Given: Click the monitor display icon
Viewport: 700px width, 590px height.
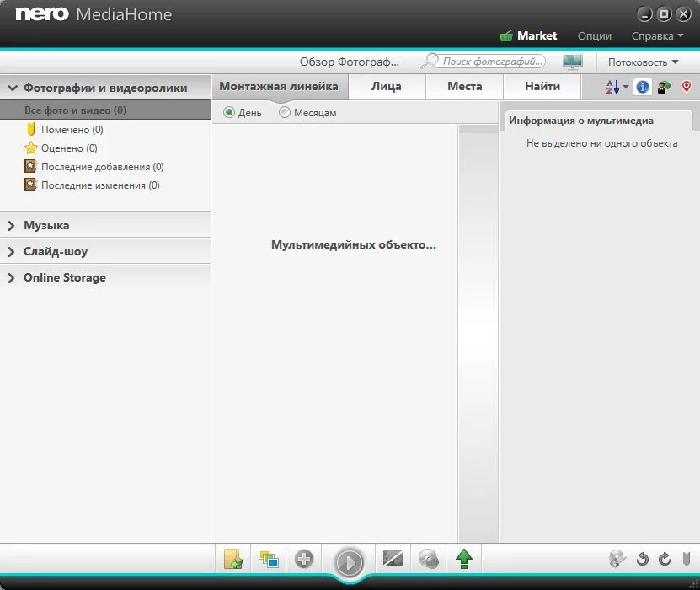Looking at the screenshot, I should click(x=573, y=62).
